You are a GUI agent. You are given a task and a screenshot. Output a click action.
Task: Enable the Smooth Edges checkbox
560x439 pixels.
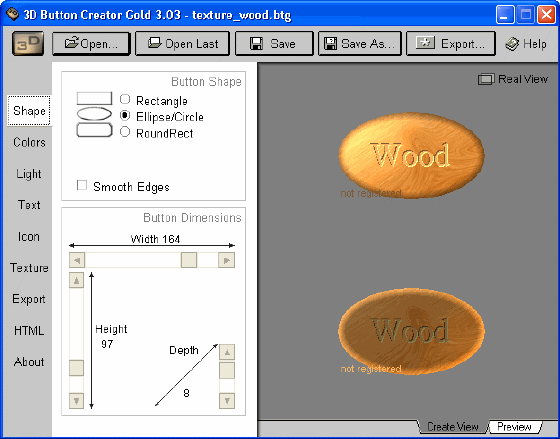click(x=82, y=185)
